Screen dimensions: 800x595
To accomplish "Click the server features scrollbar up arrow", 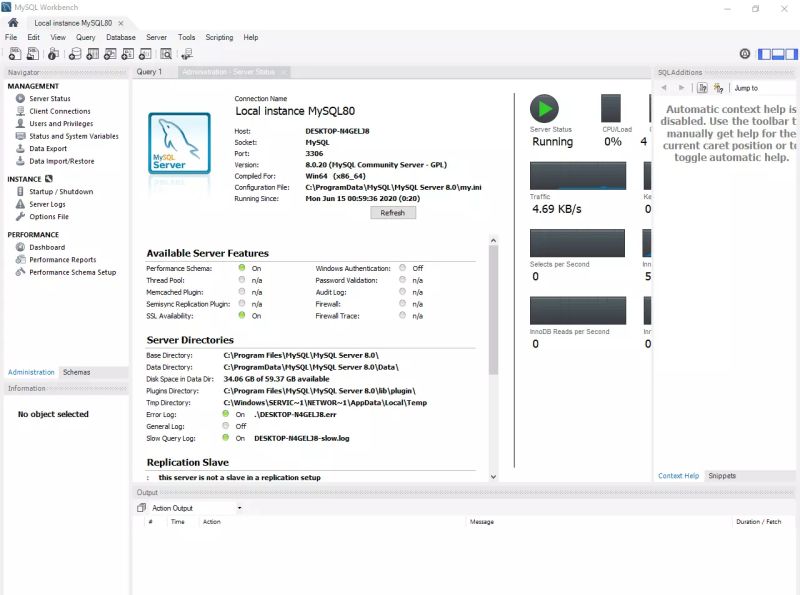I will click(493, 240).
